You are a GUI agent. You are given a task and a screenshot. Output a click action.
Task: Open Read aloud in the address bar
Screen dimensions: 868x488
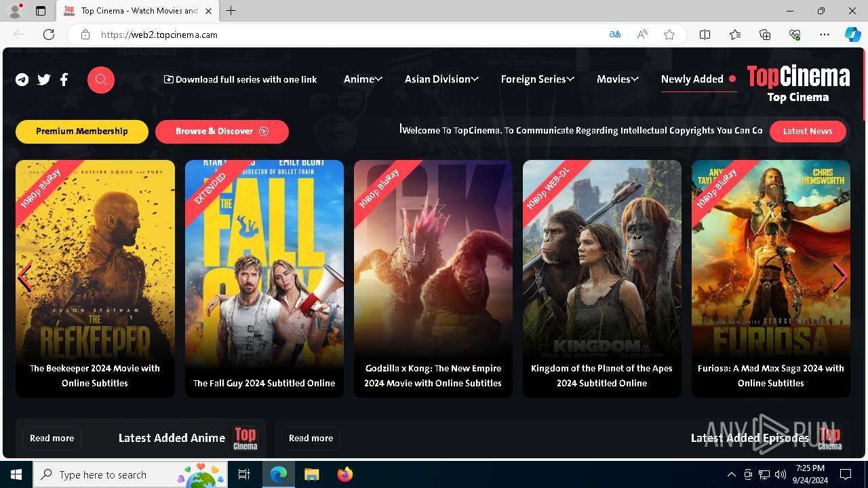642,35
